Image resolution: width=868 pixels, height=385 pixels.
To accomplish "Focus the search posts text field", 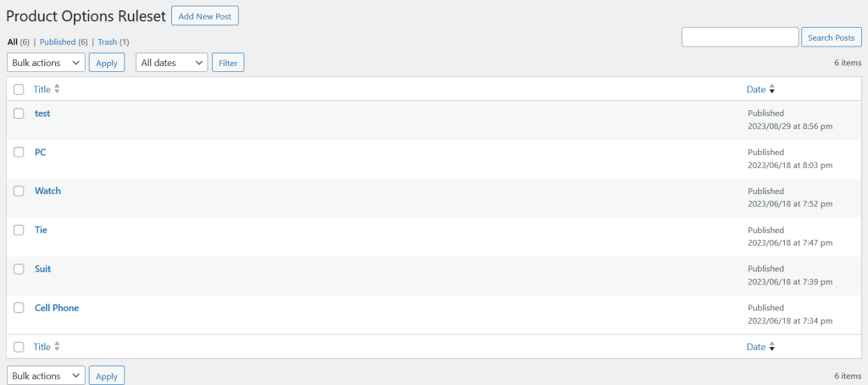I will pyautogui.click(x=740, y=37).
